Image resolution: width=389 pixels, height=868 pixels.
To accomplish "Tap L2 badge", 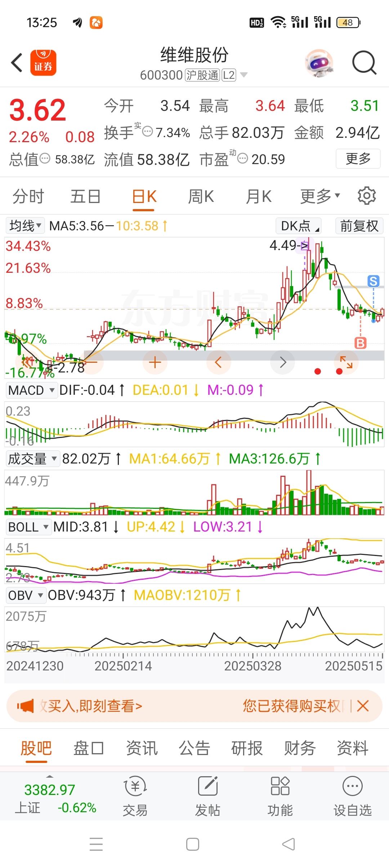I will pos(229,75).
